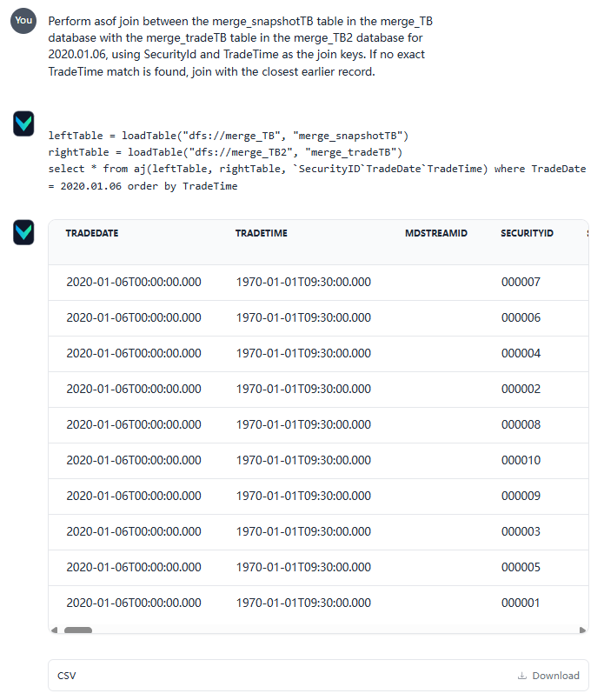The height and width of the screenshot is (700, 604).
Task: Download the CSV results file
Action: coord(548,676)
